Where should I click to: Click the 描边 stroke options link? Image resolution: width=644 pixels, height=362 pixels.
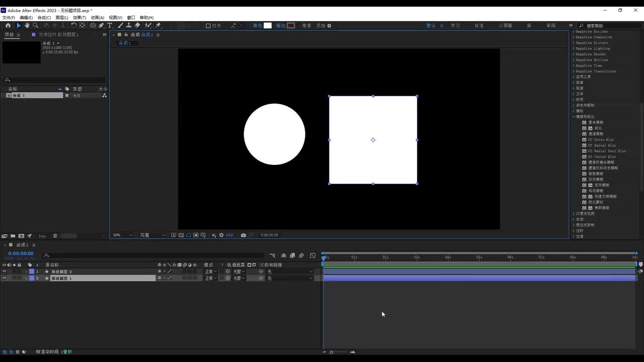tap(281, 26)
